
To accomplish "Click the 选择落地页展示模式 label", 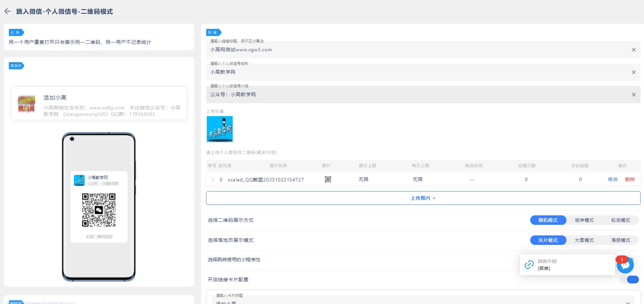I will [231, 240].
